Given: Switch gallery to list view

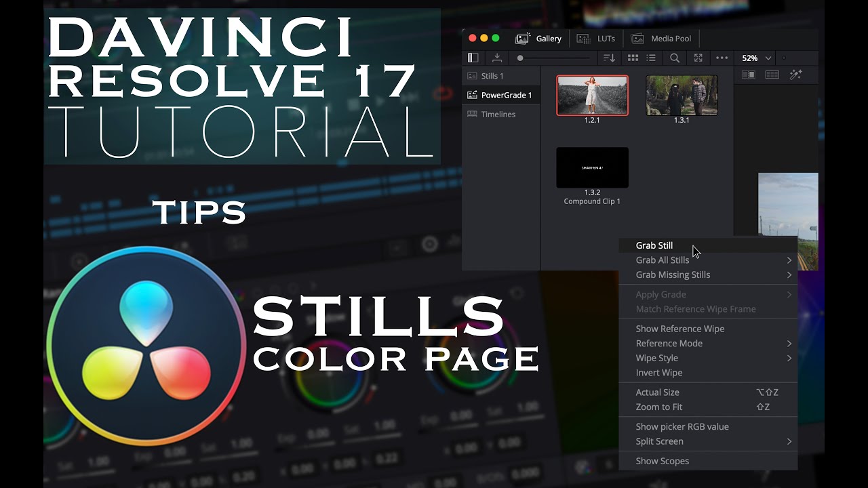Looking at the screenshot, I should 651,58.
